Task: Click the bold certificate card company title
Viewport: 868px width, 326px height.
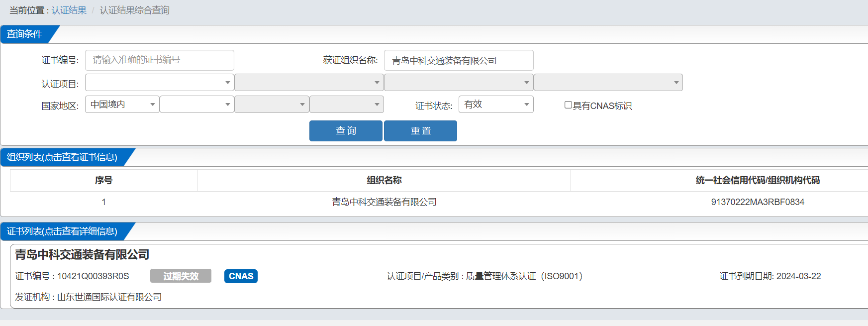Action: (x=82, y=255)
